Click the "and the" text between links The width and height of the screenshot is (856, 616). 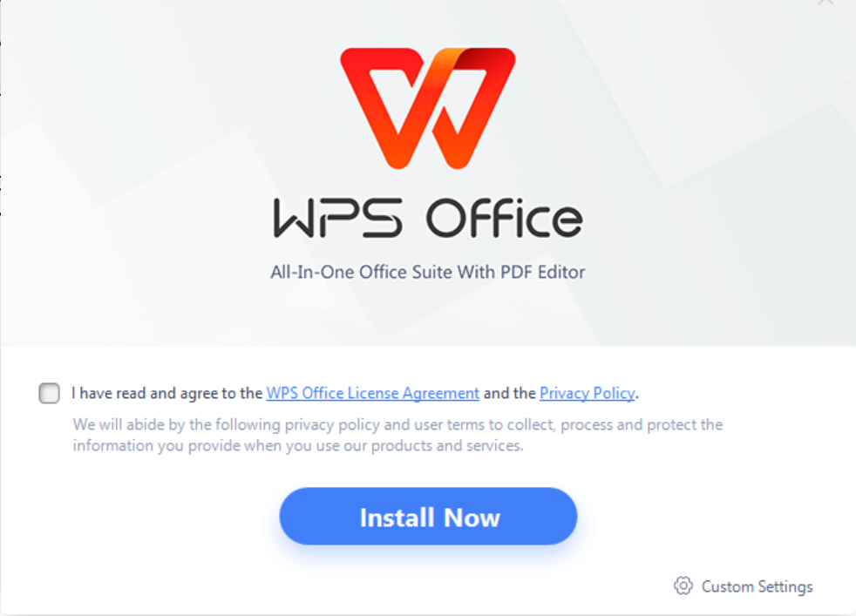click(509, 393)
